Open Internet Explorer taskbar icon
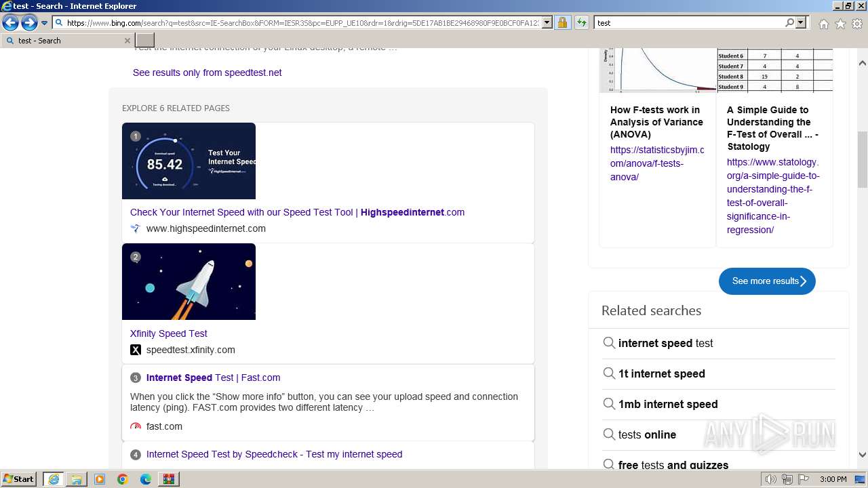This screenshot has height=488, width=868. (53, 479)
